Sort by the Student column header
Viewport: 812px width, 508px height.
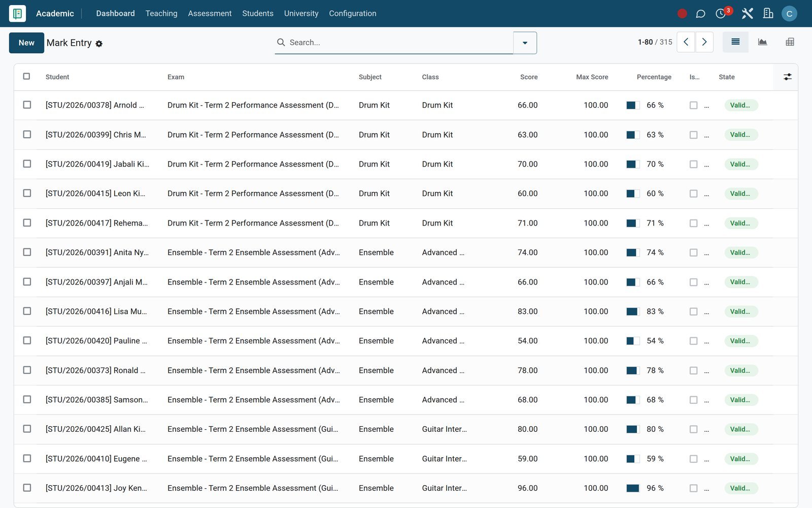coord(57,77)
